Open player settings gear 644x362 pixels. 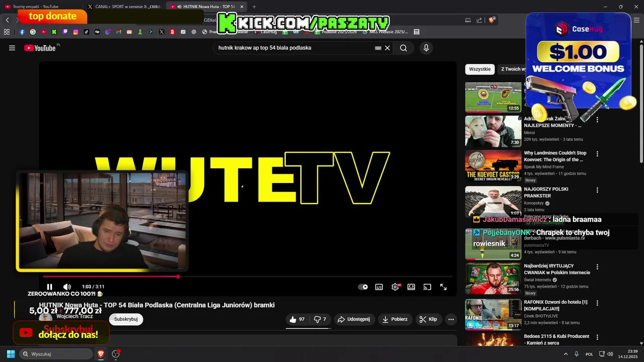click(x=395, y=287)
